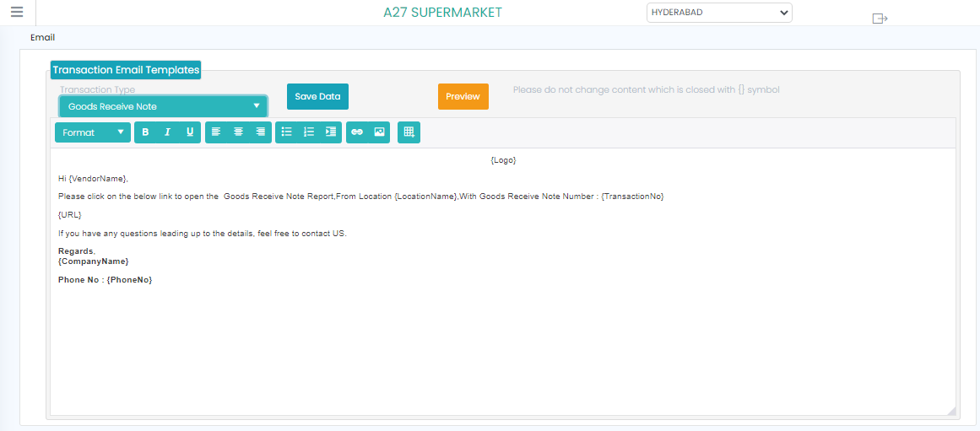Click the Transaction Email Templates heading
980x431 pixels.
(x=126, y=70)
